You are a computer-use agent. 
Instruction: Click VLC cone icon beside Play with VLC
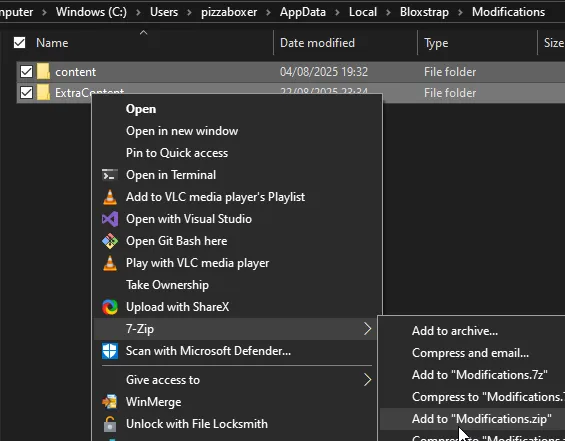(110, 263)
